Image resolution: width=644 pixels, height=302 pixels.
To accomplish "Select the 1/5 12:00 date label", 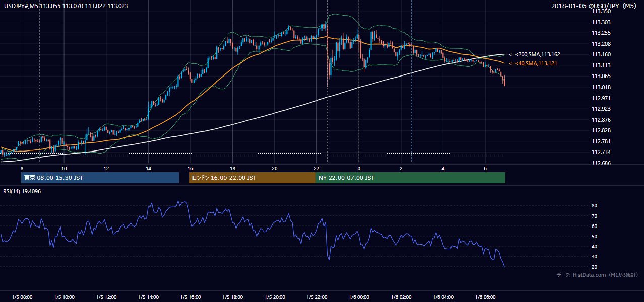I will (106, 297).
